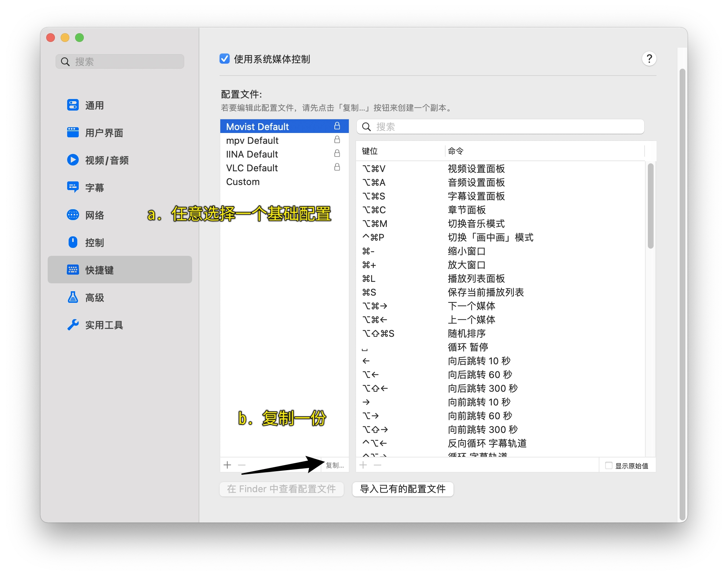Click the key bindings table scrollbar
The width and height of the screenshot is (728, 576).
tap(650, 206)
